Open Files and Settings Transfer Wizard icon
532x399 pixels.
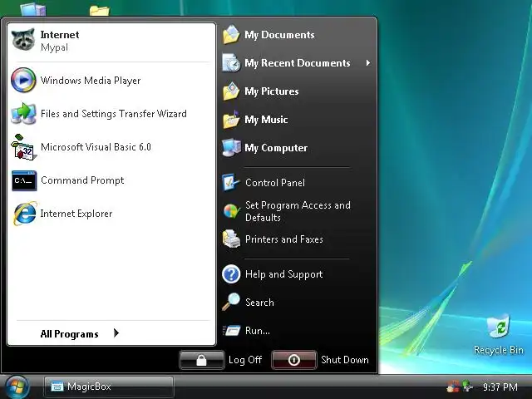pos(23,113)
